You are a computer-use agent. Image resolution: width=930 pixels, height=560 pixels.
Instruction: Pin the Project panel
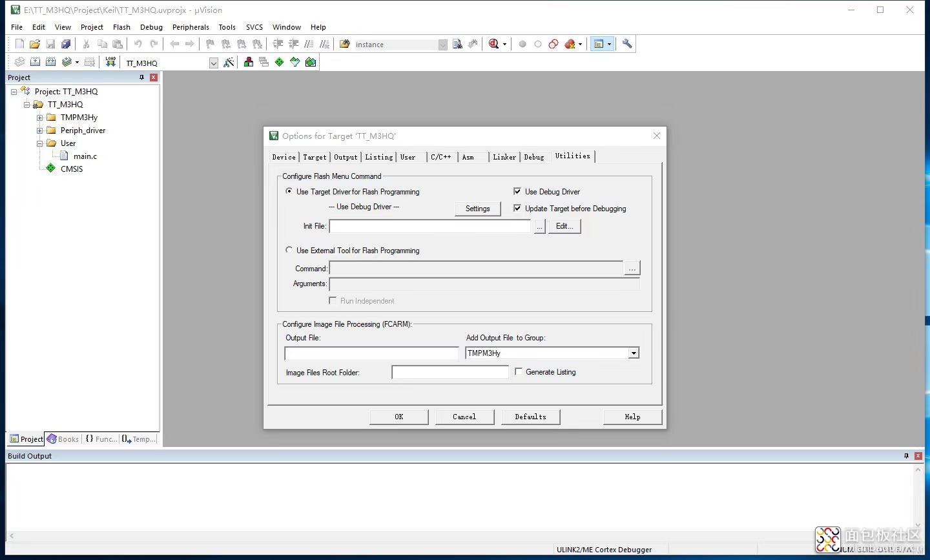(141, 78)
